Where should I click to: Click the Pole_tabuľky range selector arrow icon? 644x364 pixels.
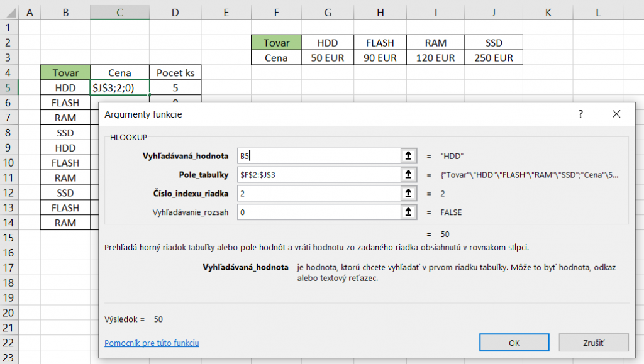408,175
